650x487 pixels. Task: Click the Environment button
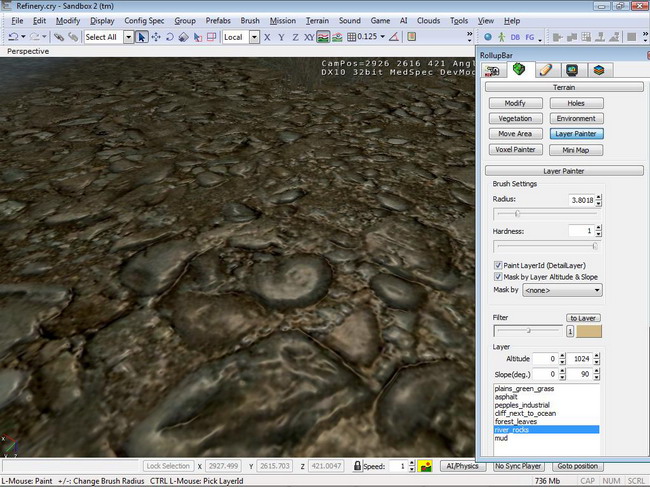[576, 119]
